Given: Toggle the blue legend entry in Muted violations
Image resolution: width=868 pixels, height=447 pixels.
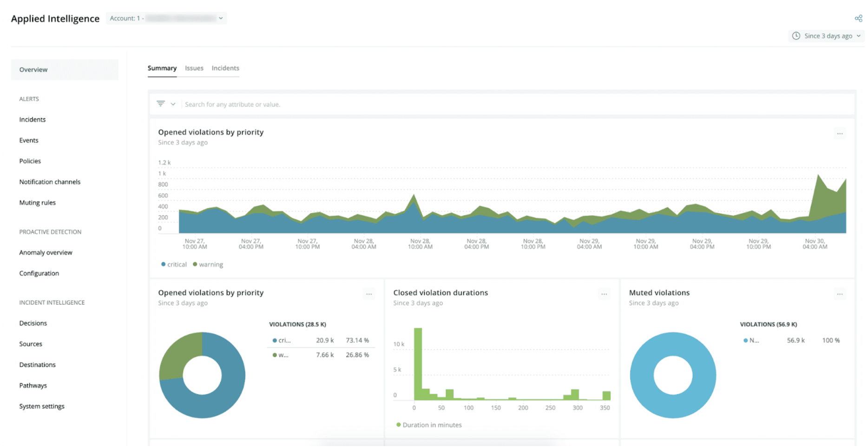Looking at the screenshot, I should point(750,340).
